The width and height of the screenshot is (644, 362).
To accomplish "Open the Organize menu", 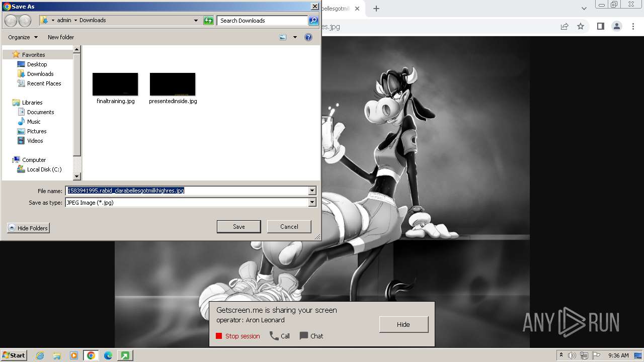I will coord(23,37).
